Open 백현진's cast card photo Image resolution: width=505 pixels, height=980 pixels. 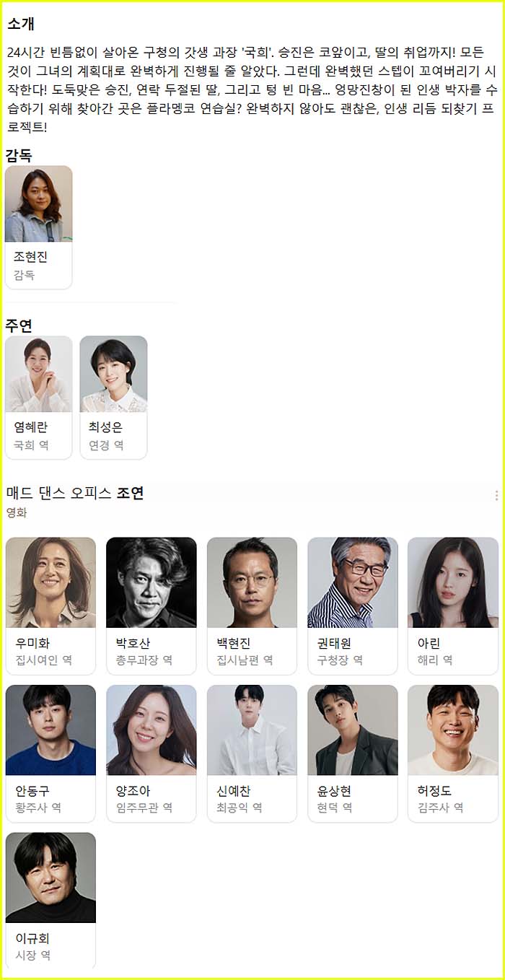(252, 582)
